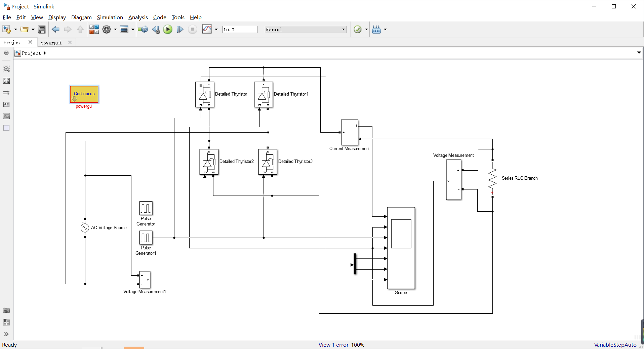Screen dimensions: 644x349
Task: Go back with the blue left arrow
Action: 55,30
